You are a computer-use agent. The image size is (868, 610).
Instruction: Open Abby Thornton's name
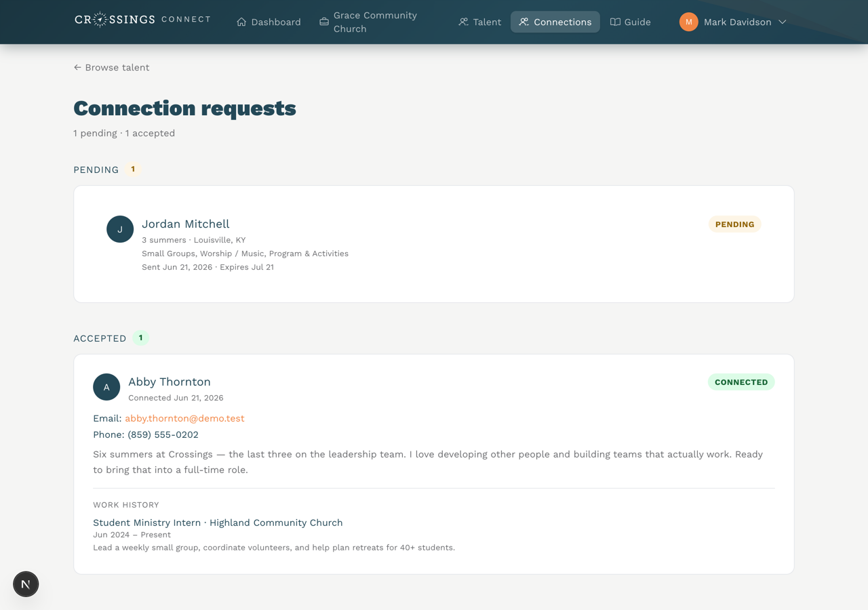170,382
